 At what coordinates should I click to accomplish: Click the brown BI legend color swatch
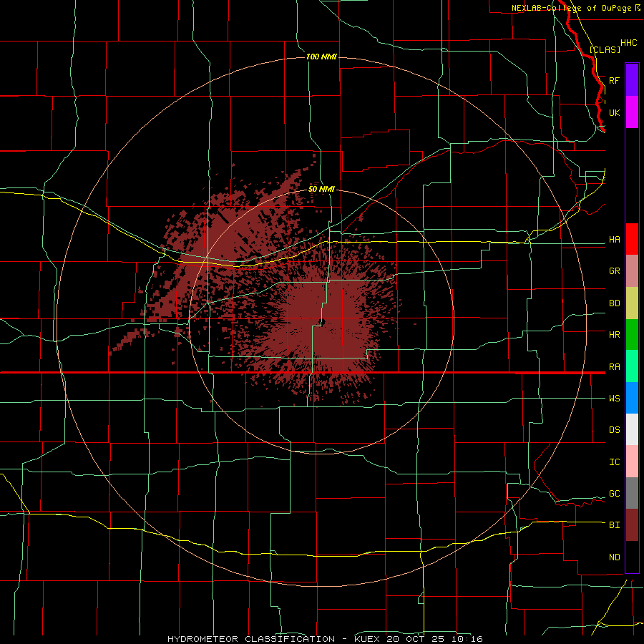(x=632, y=525)
